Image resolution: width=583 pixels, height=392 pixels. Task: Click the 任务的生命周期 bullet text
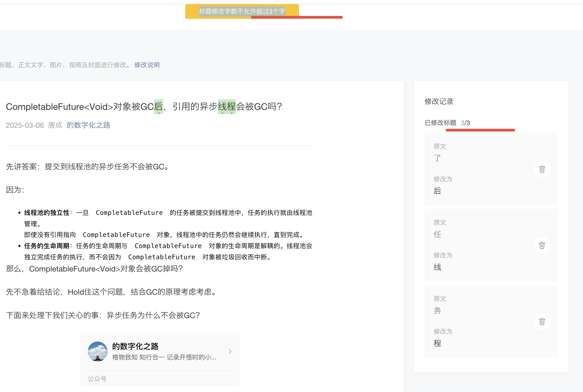[47, 246]
